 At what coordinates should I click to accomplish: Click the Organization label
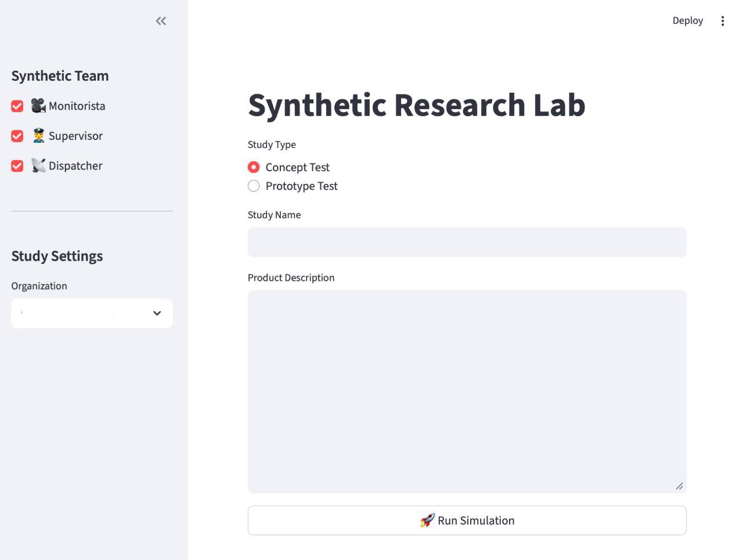click(39, 286)
